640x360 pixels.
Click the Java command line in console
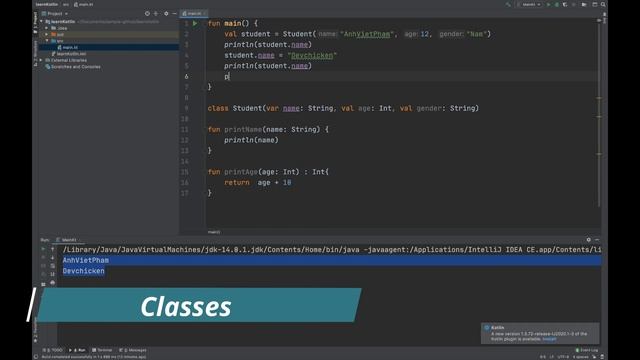[331, 249]
